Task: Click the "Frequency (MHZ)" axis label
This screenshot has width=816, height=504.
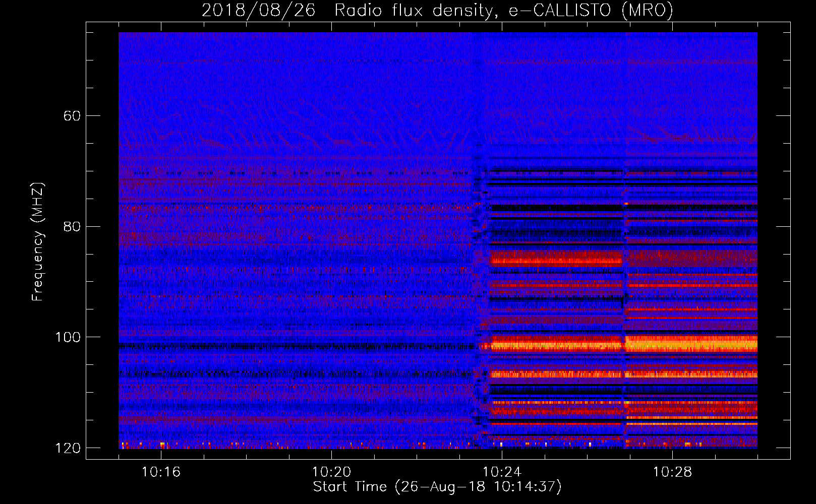Action: pos(38,242)
